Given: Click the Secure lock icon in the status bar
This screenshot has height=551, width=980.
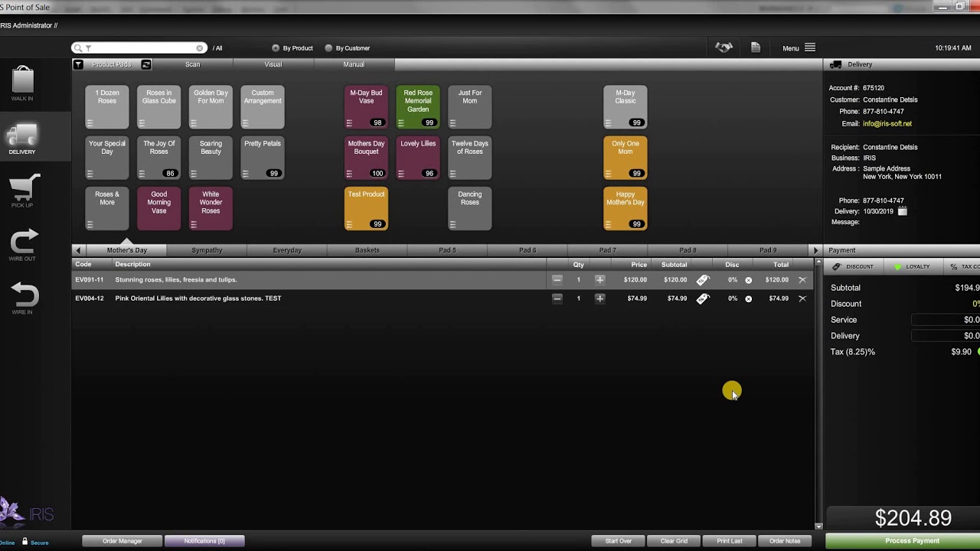Looking at the screenshot, I should tap(24, 541).
